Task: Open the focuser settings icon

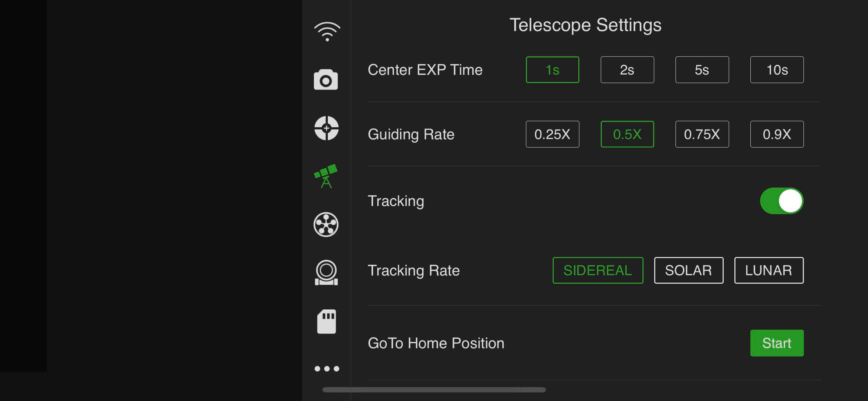Action: point(326,273)
